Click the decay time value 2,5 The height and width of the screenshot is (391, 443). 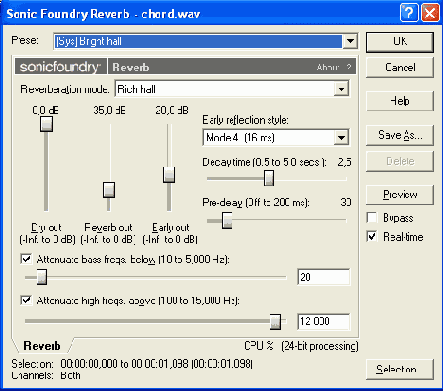(344, 162)
